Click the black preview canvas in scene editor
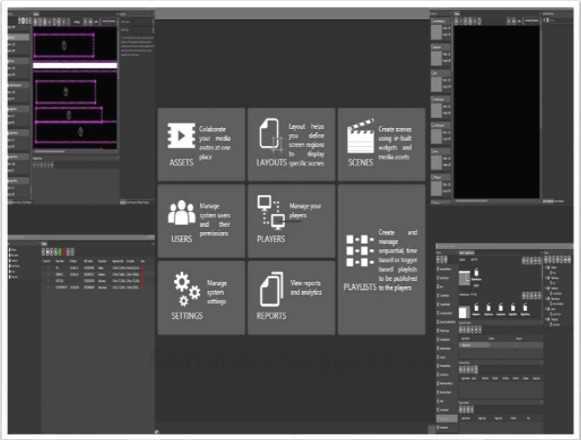The image size is (581, 440). pyautogui.click(x=497, y=112)
